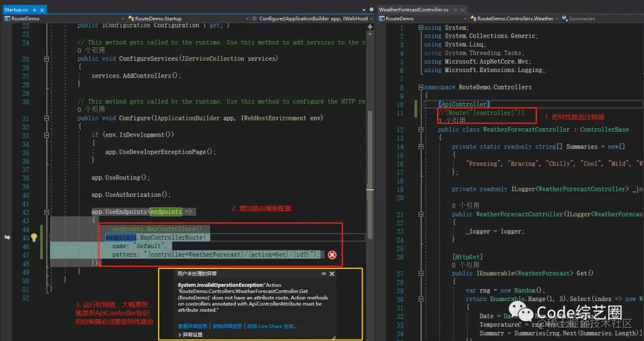Click the left editor's vertical scrollbar thumb
644x341 pixels.
(370, 175)
